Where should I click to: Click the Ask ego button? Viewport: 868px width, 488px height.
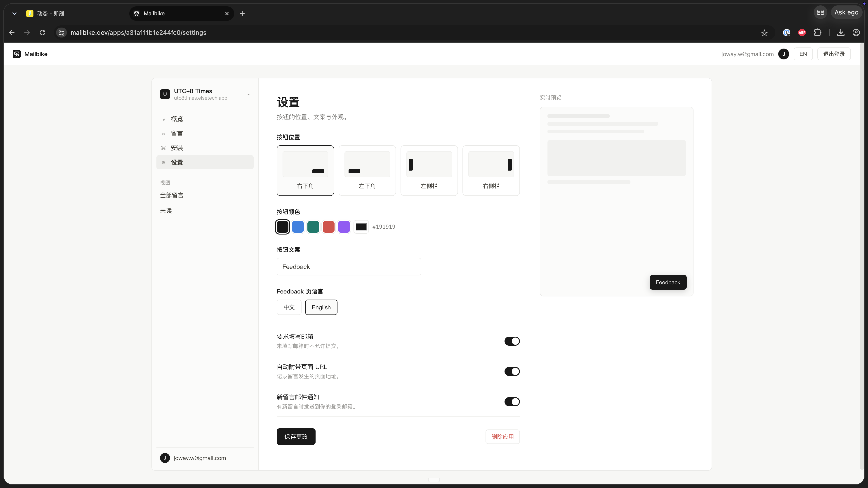tap(846, 12)
